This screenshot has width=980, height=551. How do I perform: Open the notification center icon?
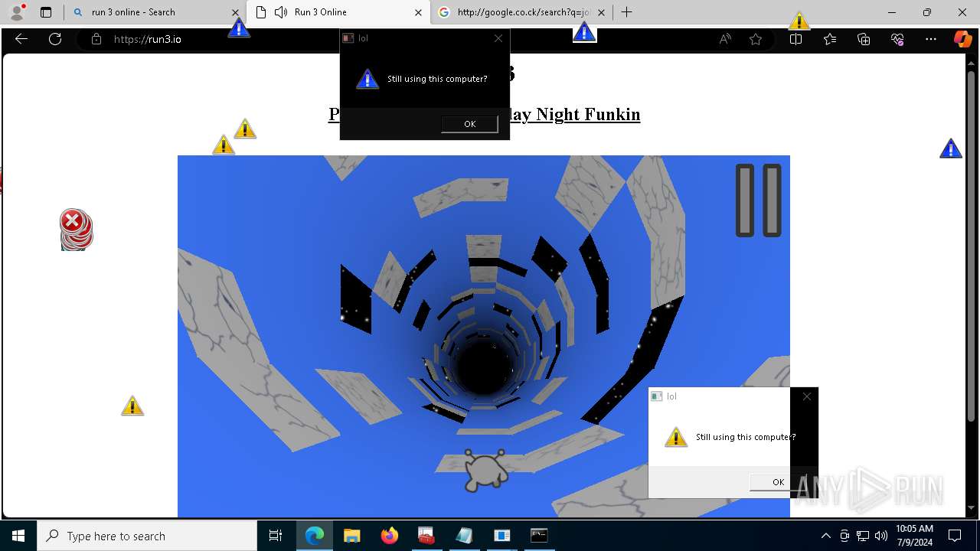point(955,536)
